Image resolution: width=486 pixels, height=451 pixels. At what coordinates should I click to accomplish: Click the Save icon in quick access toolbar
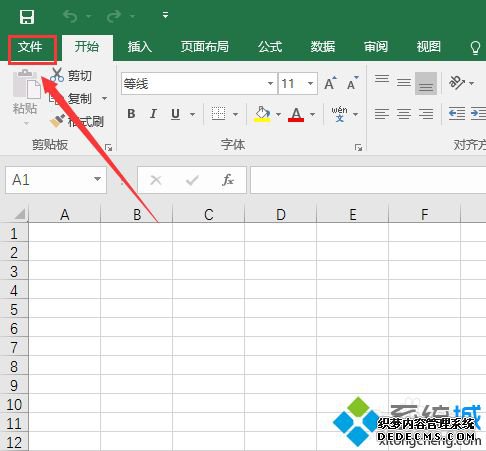27,17
